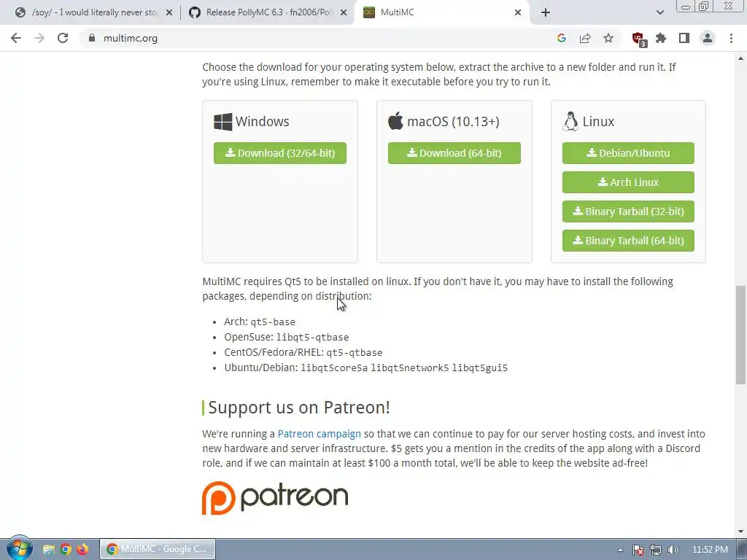Click the Apple logo next to macOS heading

(395, 121)
